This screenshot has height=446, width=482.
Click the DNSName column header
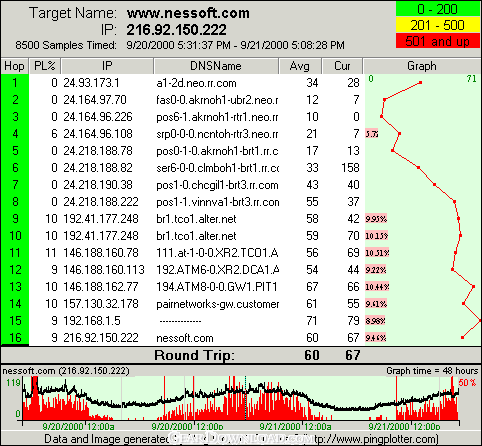216,66
